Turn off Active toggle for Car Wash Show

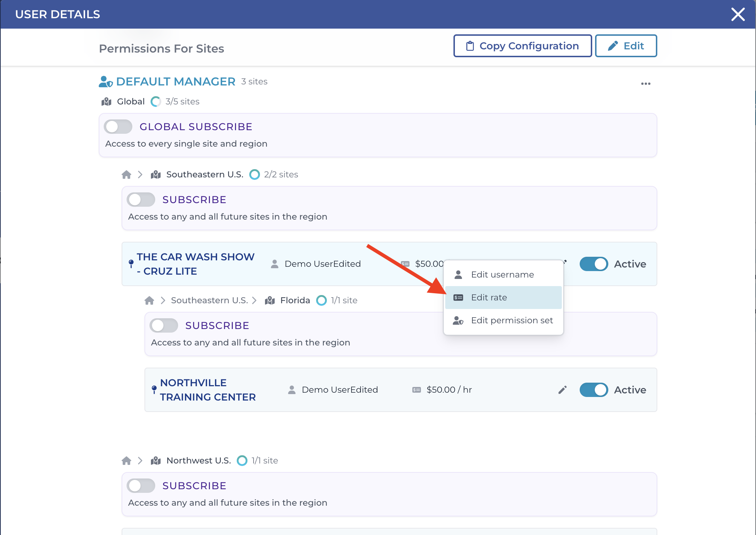(594, 264)
